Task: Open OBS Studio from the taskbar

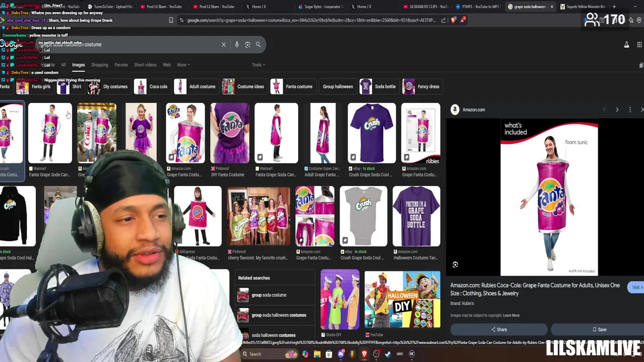Action: [x=376, y=354]
